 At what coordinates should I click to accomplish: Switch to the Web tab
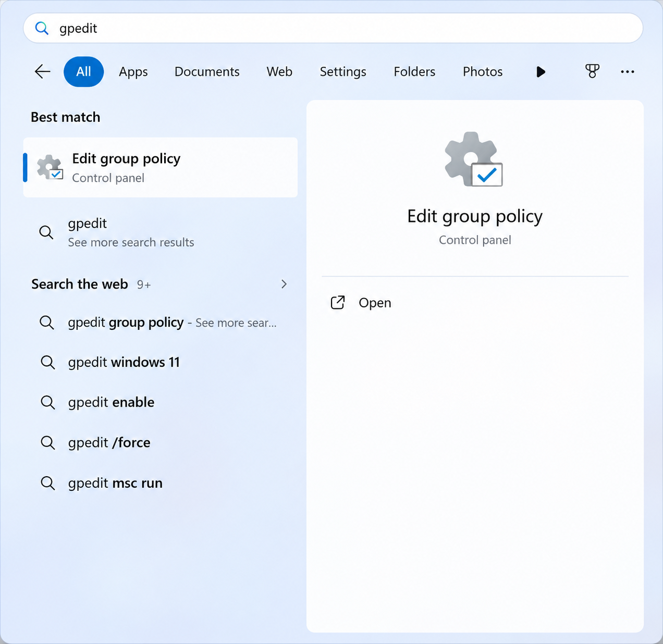point(279,71)
